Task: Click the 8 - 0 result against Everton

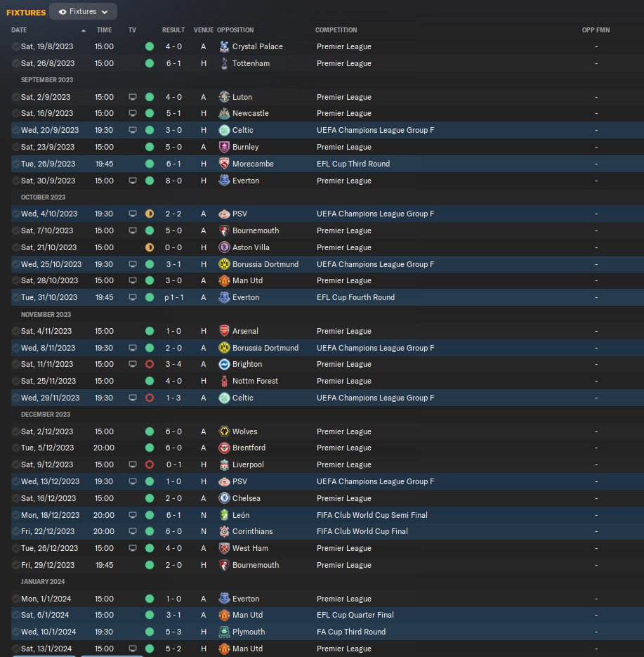Action: pos(173,181)
